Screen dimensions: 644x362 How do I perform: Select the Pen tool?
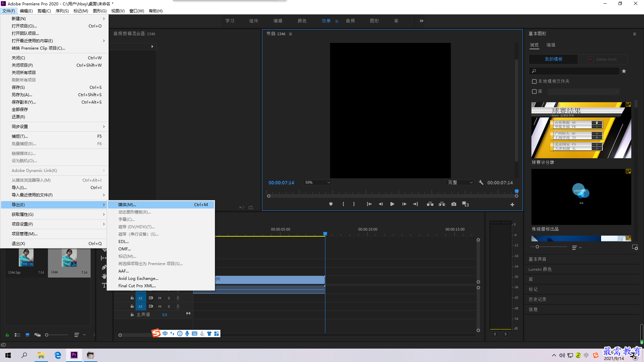click(104, 267)
